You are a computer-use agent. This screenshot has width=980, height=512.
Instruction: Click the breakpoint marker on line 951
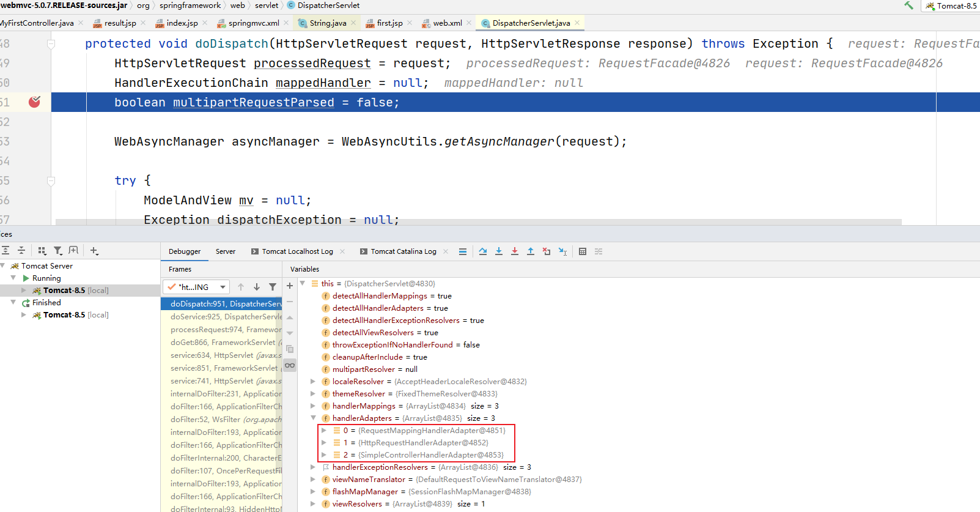click(x=35, y=102)
